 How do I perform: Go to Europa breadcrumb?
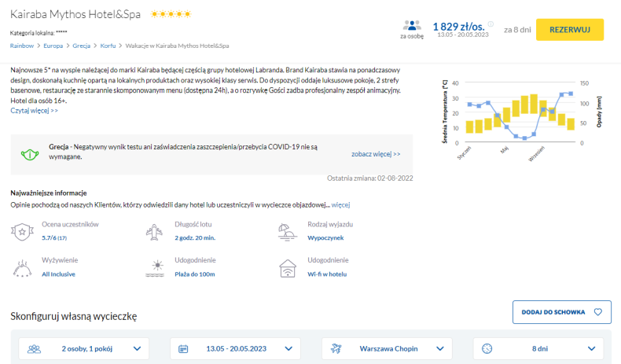point(53,46)
